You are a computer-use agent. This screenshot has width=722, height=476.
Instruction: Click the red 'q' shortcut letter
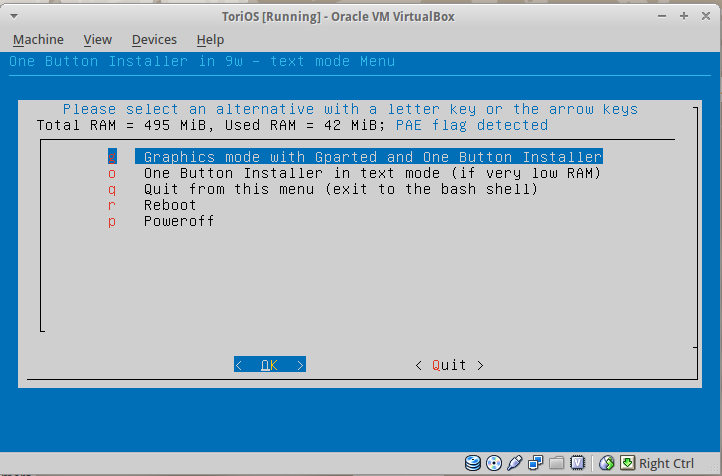(112, 190)
